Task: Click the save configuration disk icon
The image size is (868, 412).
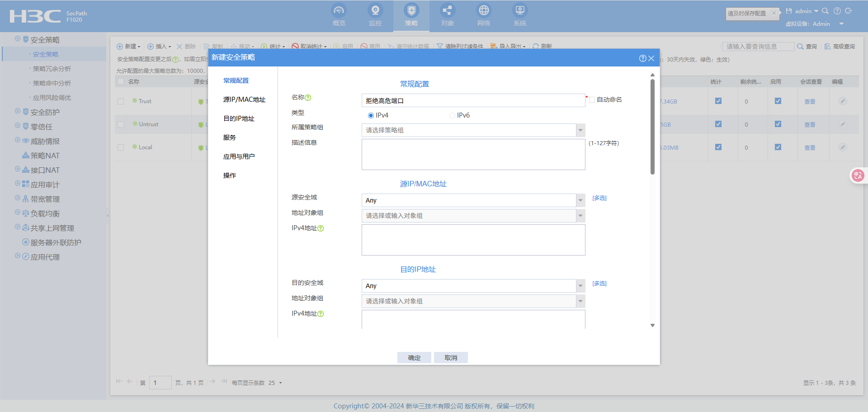Action: (x=789, y=11)
